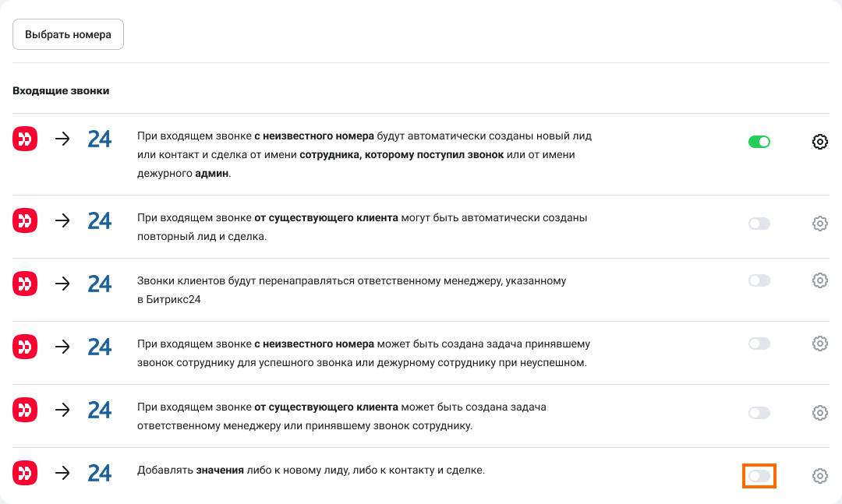Turn on call forwarding to responsible manager
The image size is (842, 504).
[759, 280]
